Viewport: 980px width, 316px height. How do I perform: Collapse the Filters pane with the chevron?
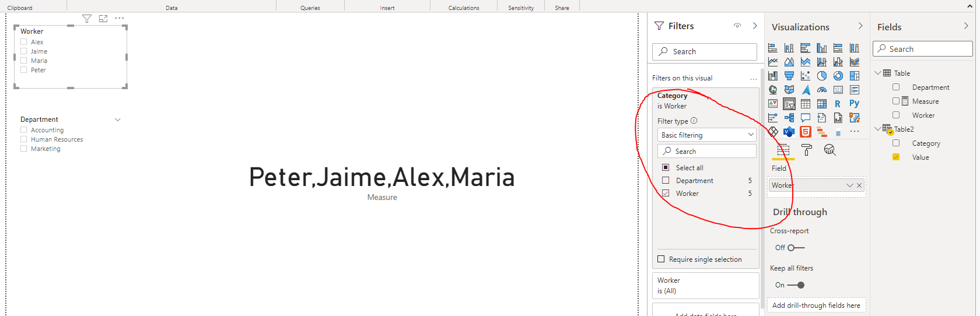[x=755, y=26]
